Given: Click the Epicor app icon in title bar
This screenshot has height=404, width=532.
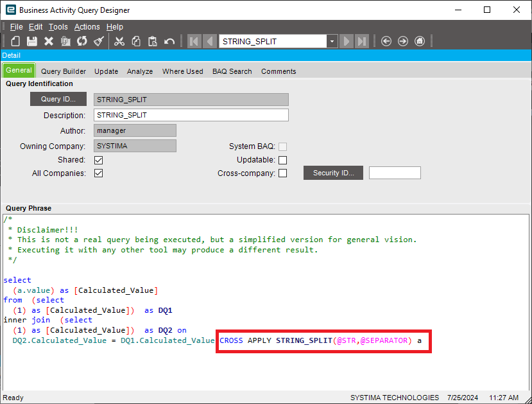Looking at the screenshot, I should 11,10.
